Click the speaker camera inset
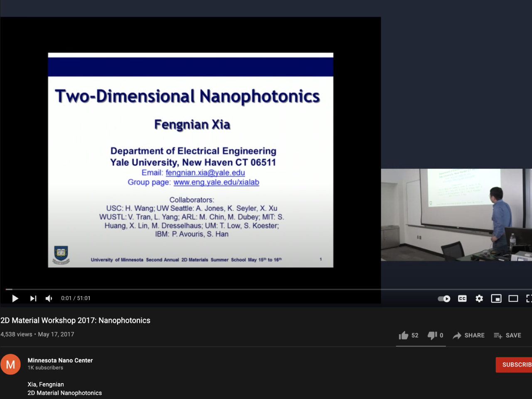The width and height of the screenshot is (532, 399). [x=456, y=215]
